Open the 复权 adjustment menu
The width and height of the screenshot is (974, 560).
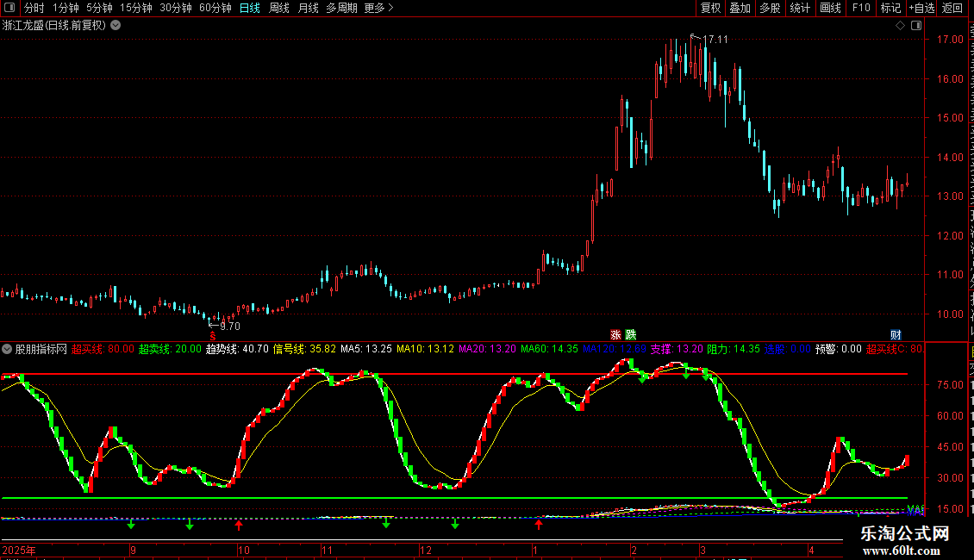pos(710,8)
